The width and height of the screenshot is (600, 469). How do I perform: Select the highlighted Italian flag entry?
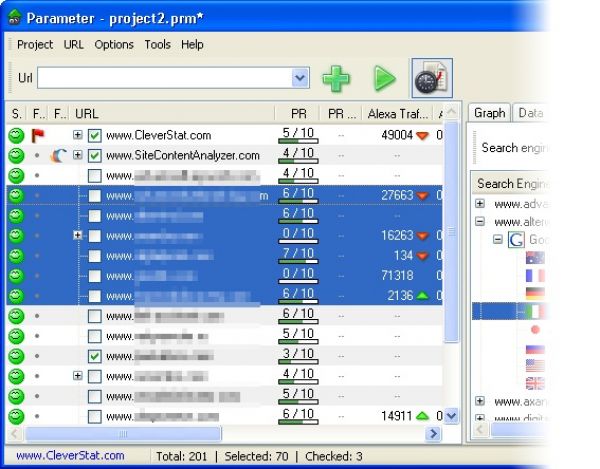click(x=535, y=311)
